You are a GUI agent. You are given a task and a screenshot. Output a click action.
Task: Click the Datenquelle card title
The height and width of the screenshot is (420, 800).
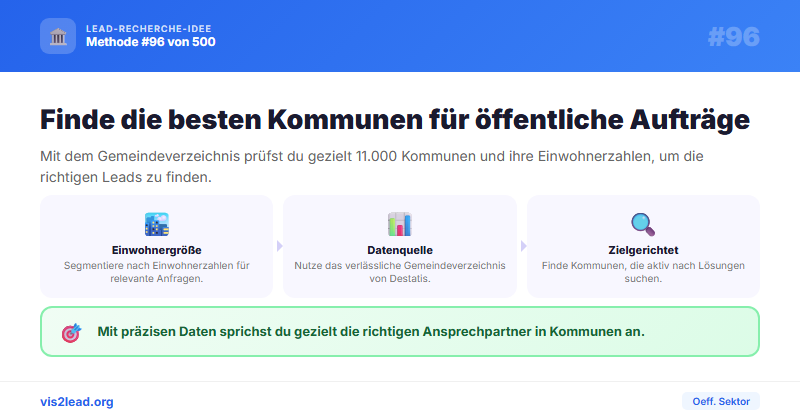[400, 250]
